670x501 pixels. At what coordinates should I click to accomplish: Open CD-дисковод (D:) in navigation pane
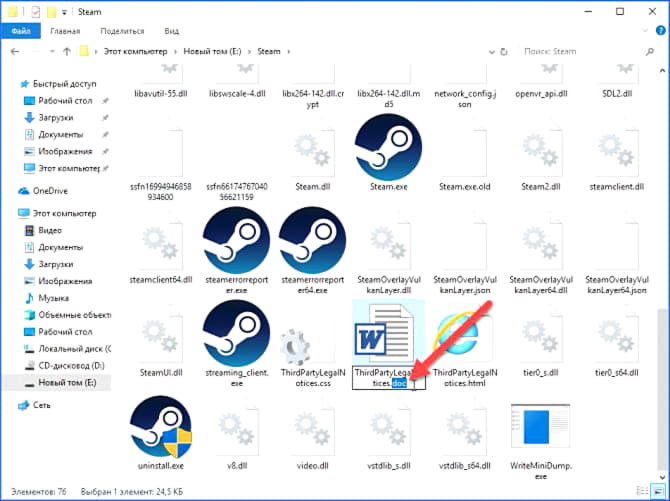click(71, 365)
